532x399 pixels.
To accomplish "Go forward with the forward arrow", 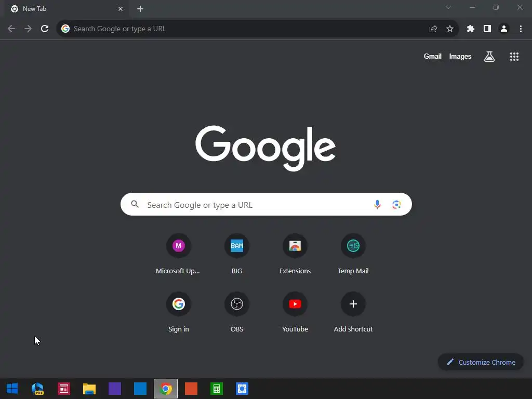I will pyautogui.click(x=28, y=29).
